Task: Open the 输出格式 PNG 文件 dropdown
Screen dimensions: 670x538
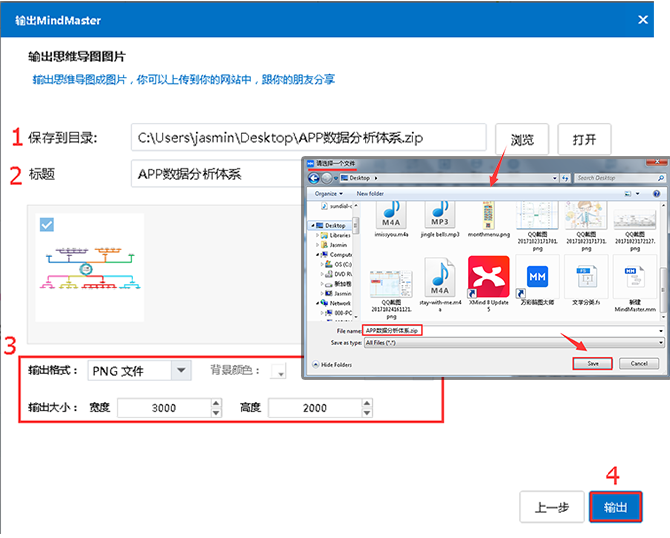Action: point(181,370)
